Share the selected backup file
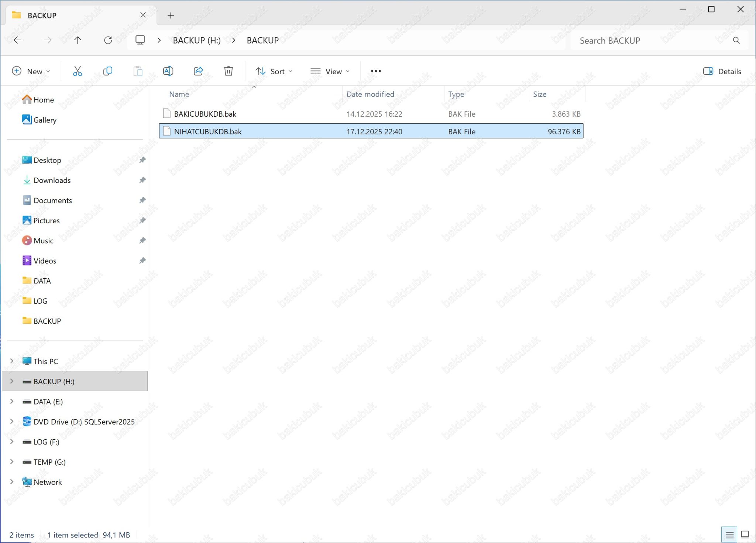Screen dimensions: 756x543 coord(198,71)
